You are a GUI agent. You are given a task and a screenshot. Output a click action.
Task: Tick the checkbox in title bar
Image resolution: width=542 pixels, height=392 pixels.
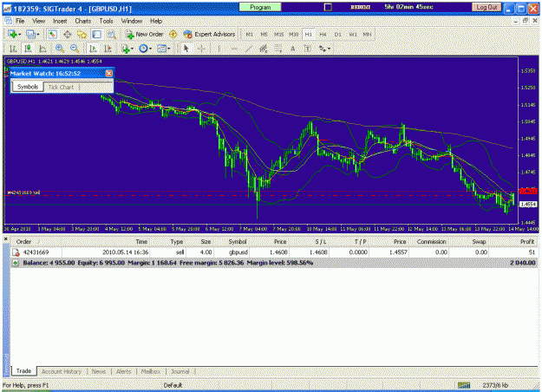click(x=328, y=7)
